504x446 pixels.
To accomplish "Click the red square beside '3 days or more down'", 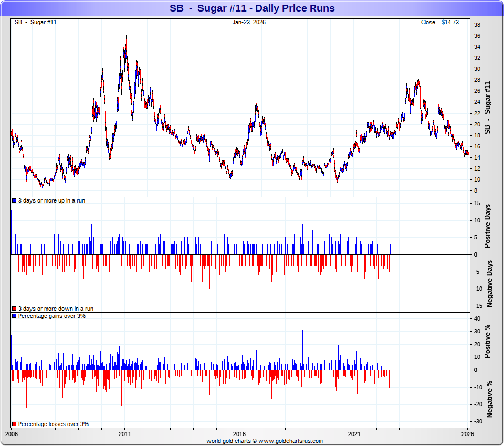I will [x=14, y=309].
